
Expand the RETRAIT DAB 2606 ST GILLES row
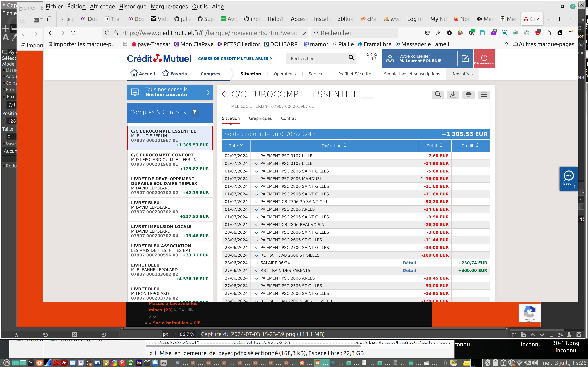pyautogui.click(x=256, y=255)
